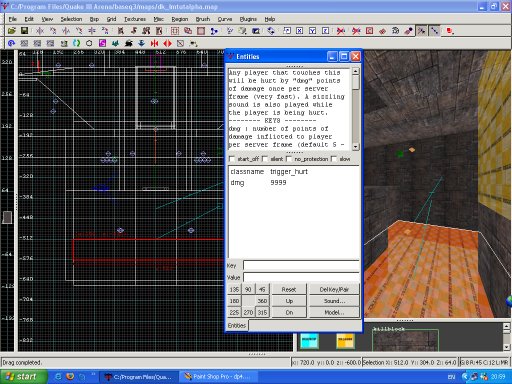Save the map using the floppy disk icon

(24, 31)
